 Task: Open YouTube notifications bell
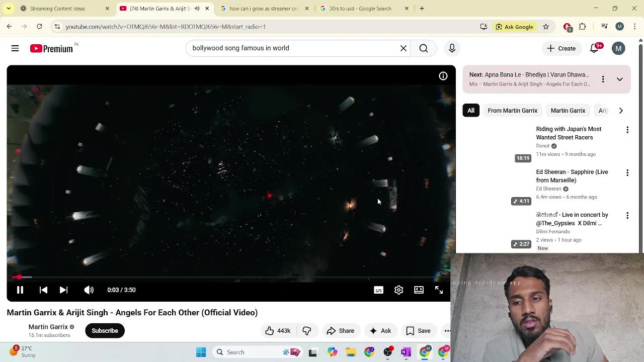coord(594,48)
